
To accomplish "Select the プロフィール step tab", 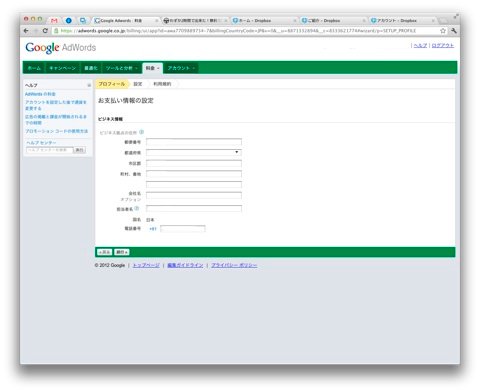I will coord(112,84).
